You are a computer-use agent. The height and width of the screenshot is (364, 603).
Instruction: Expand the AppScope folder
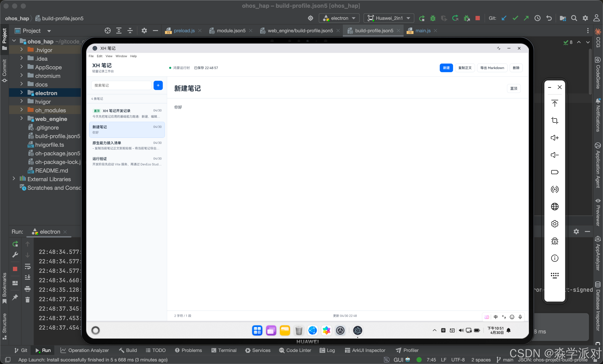(22, 67)
